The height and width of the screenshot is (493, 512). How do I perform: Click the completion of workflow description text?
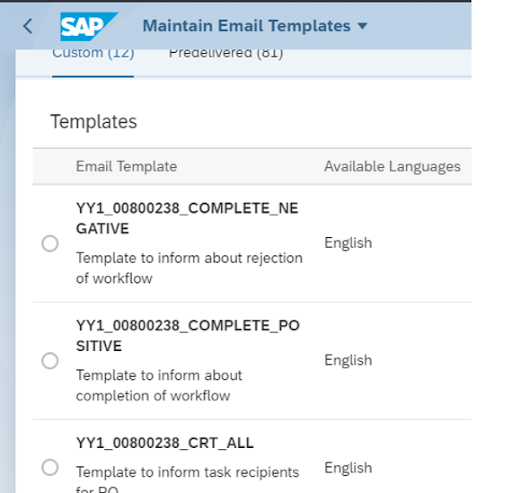pos(159,385)
